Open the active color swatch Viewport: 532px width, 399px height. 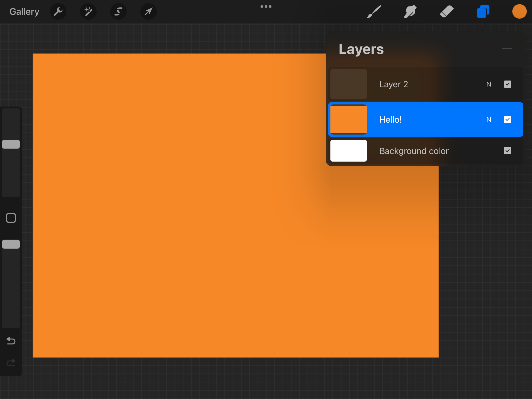click(x=519, y=11)
